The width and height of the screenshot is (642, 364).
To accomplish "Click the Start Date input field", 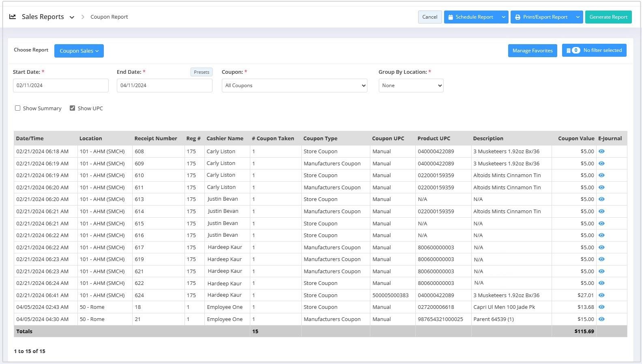I will click(60, 86).
